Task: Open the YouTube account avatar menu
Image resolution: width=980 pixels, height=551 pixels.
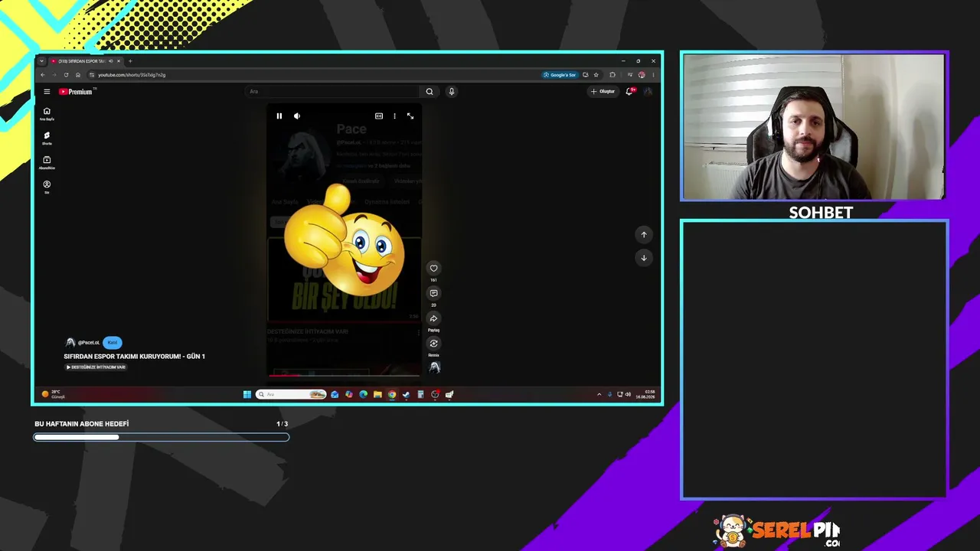Action: pos(648,92)
